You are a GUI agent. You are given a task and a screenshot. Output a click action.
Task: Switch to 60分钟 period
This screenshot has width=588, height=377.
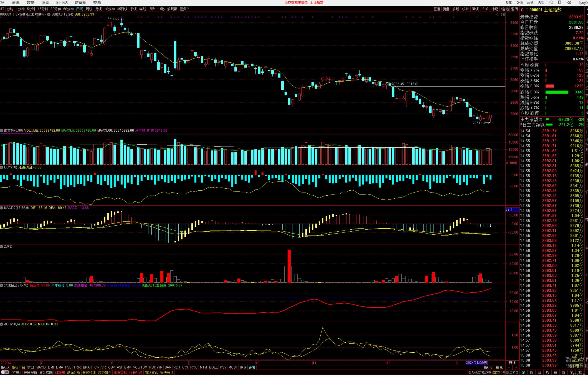tap(68, 9)
